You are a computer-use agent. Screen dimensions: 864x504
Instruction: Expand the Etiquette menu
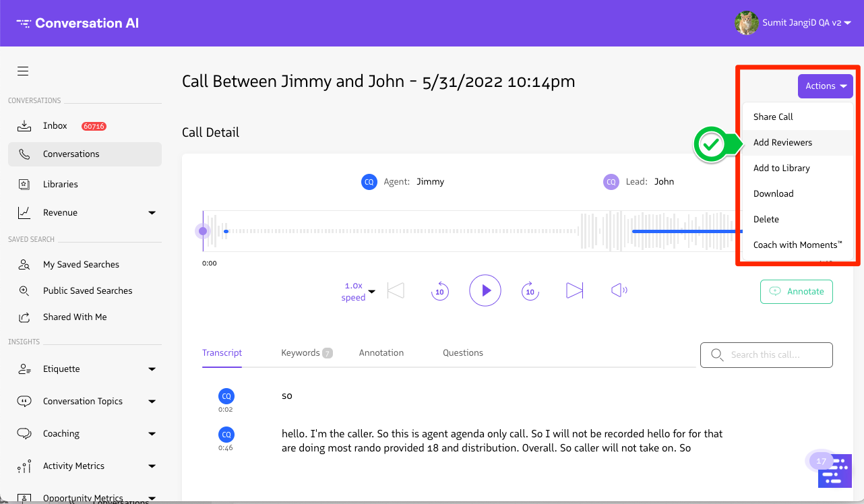tap(152, 369)
